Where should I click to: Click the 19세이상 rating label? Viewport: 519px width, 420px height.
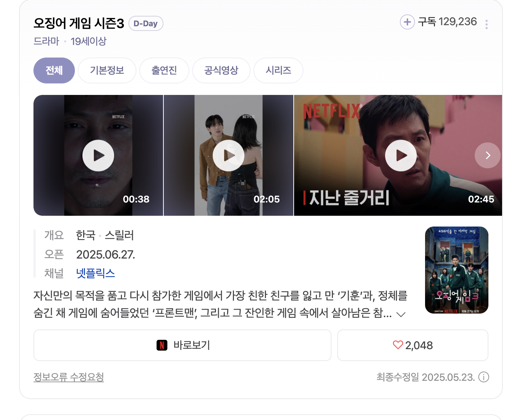click(x=89, y=41)
